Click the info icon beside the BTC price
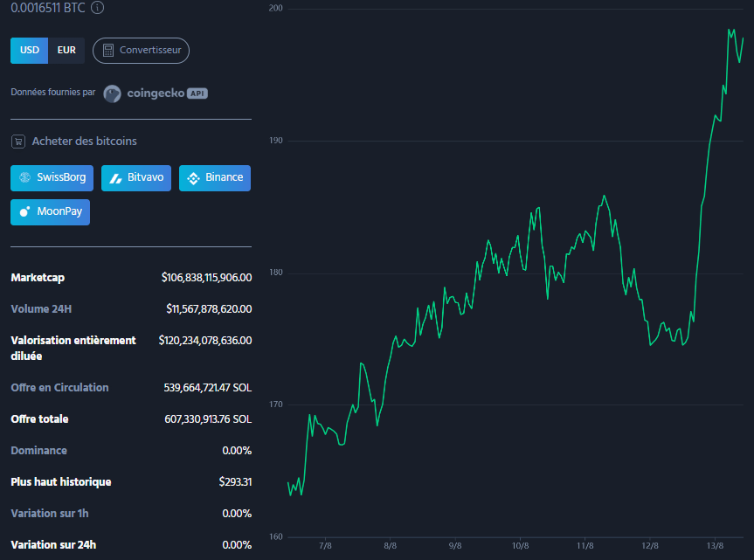The width and height of the screenshot is (754, 560). [97, 8]
